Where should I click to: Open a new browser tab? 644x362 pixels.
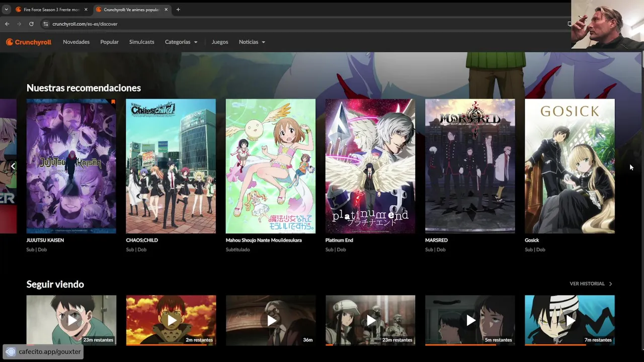pos(178,10)
